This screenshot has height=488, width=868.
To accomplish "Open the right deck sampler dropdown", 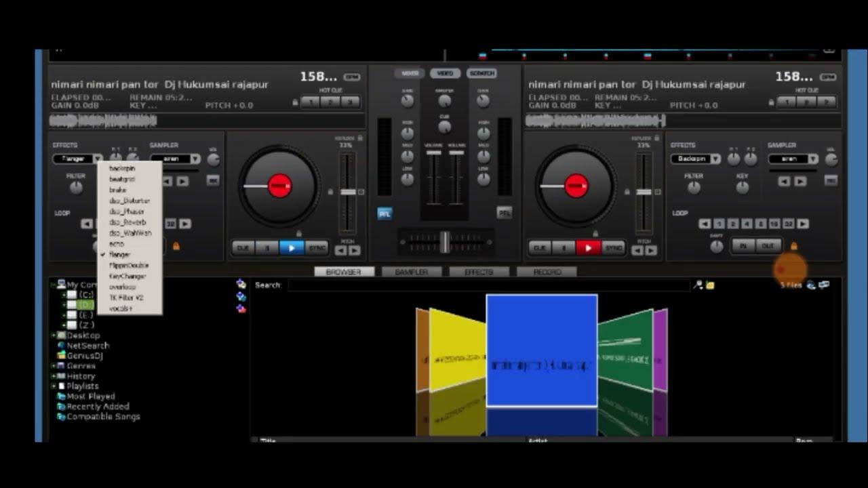I will 813,159.
